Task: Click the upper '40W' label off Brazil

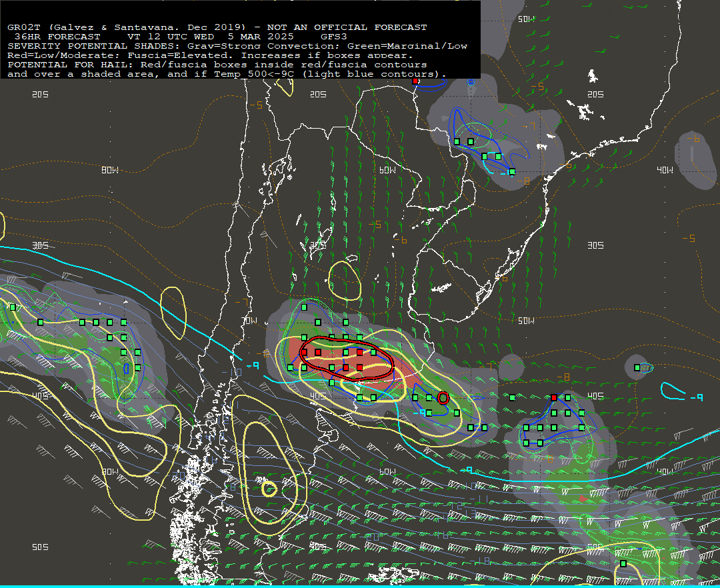Action: [x=665, y=170]
